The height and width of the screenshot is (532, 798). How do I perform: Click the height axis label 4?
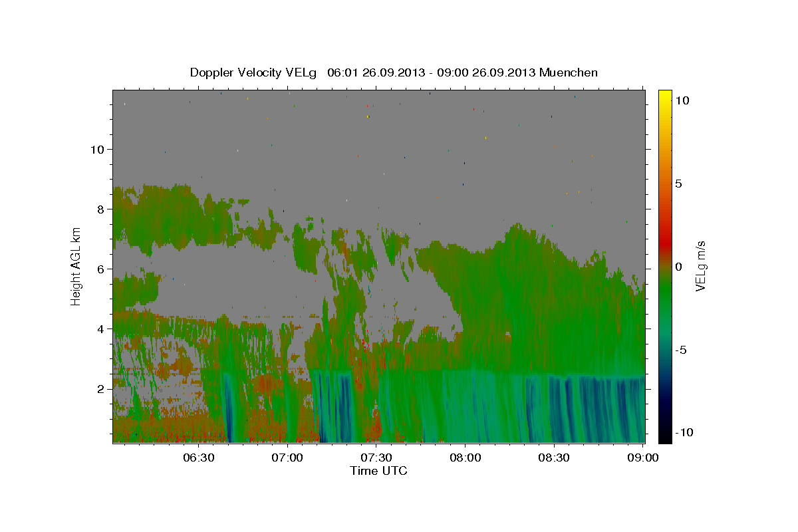coord(100,329)
